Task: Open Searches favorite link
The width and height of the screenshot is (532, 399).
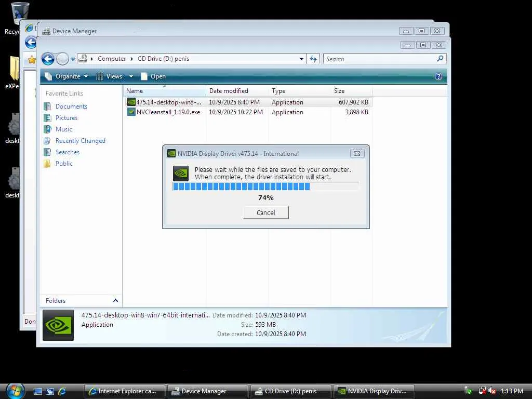Action: [x=67, y=152]
